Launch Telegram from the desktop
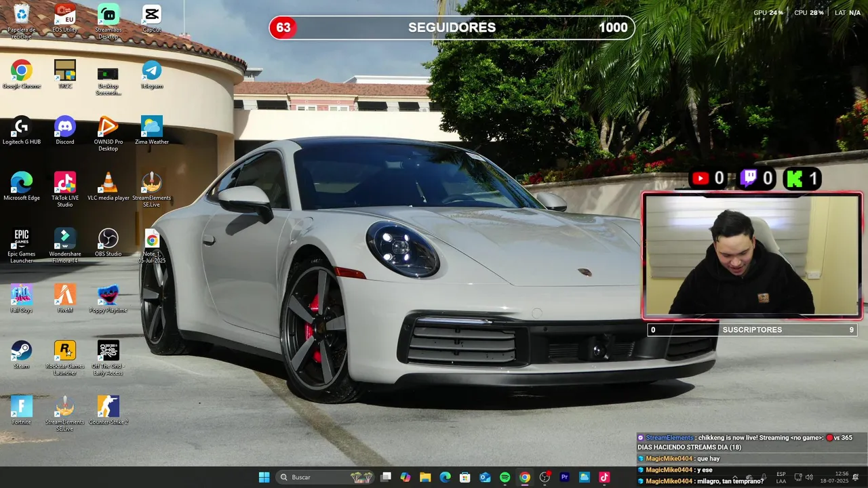Viewport: 868px width, 488px height. [x=152, y=75]
